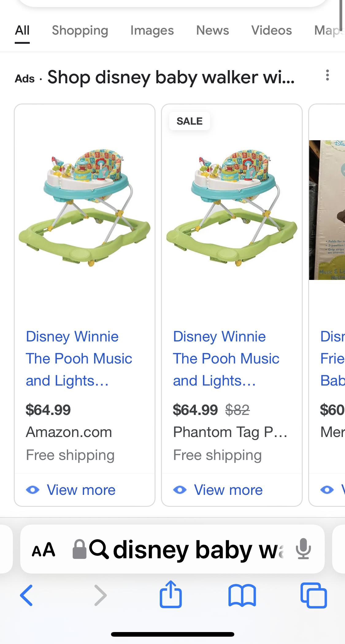This screenshot has width=345, height=644.
Task: Tap the Safari back arrow
Action: [x=26, y=596]
